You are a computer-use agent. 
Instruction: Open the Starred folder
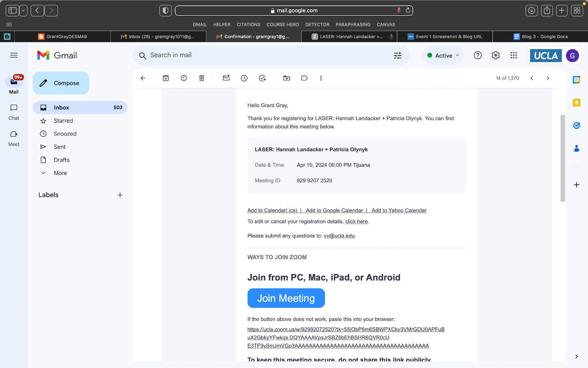coord(80,121)
